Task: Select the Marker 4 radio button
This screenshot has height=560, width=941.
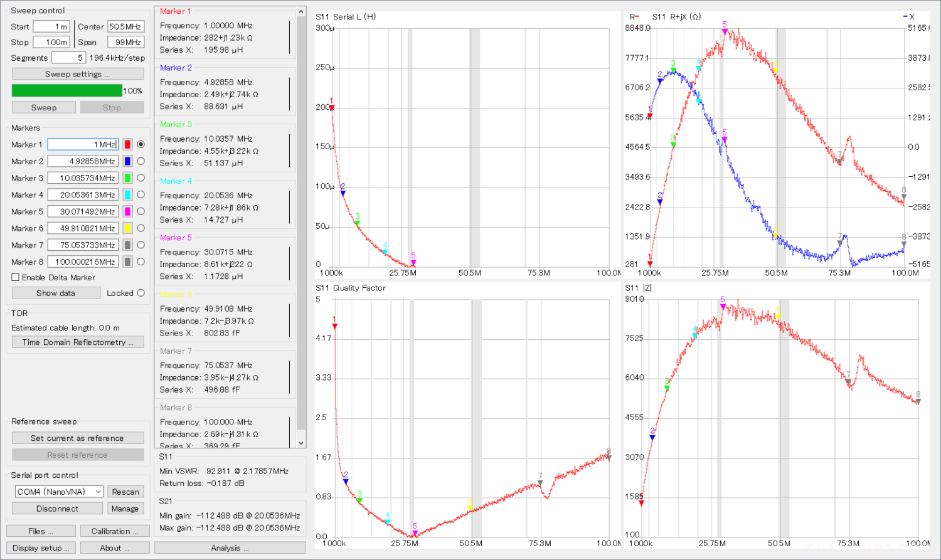Action: tap(141, 194)
